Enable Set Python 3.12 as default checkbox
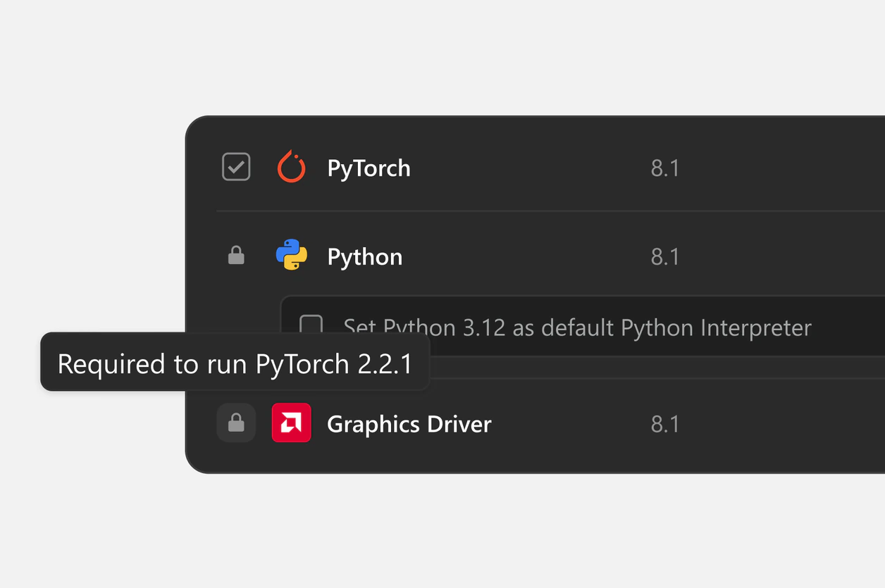The image size is (885, 588). (311, 325)
